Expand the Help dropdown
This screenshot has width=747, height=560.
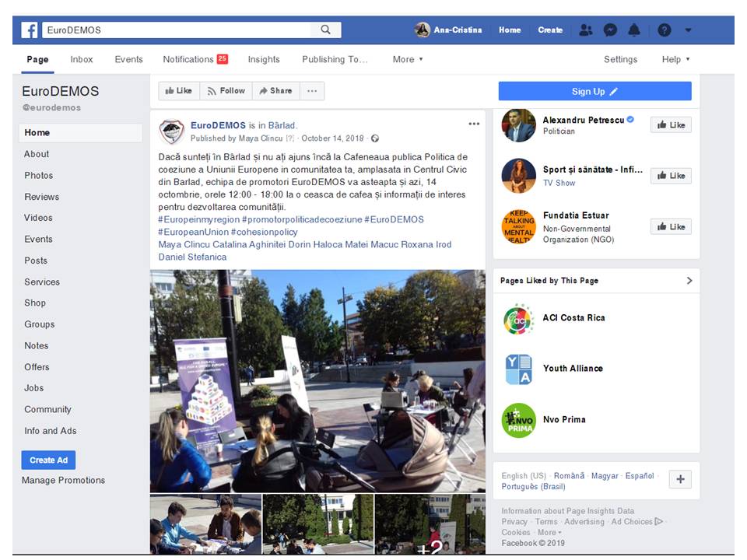[x=675, y=60]
